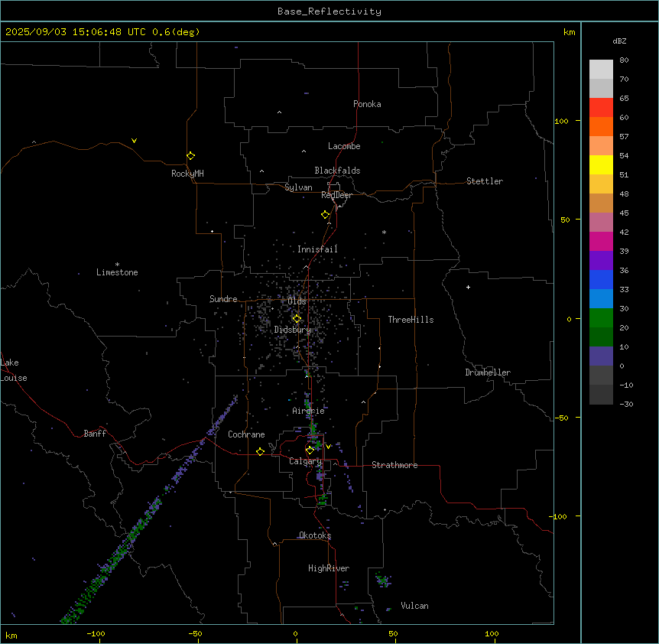Click the Banff label
The width and height of the screenshot is (659, 644).
pos(95,434)
